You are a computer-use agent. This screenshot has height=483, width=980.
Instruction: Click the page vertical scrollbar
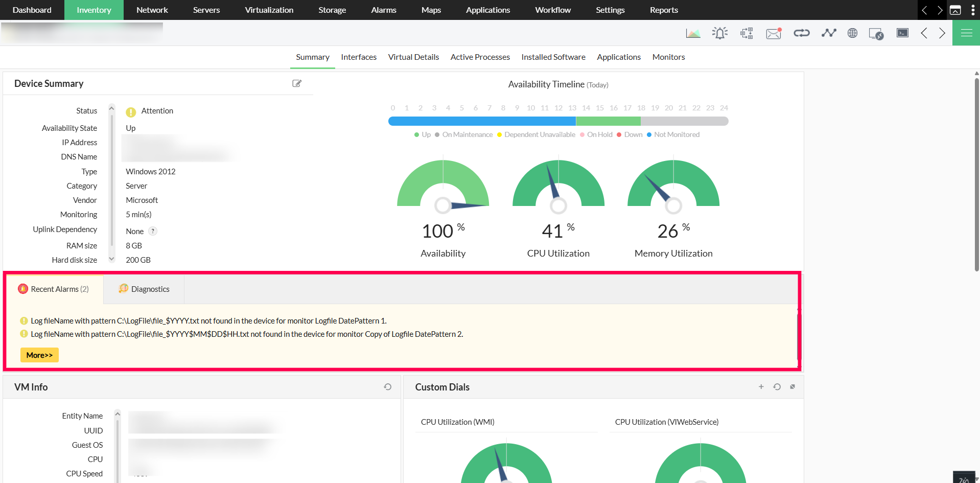(x=976, y=174)
